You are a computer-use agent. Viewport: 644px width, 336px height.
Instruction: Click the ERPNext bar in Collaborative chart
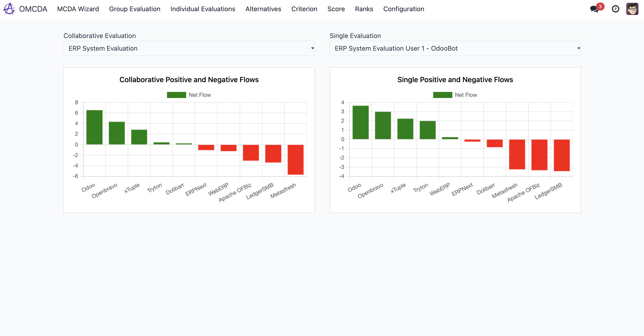(206, 147)
